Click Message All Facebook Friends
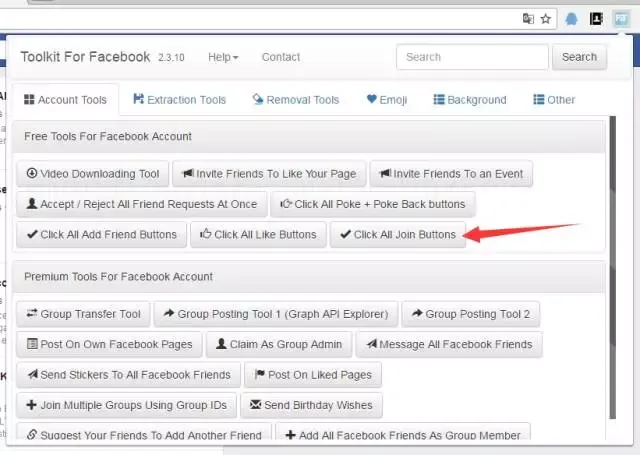 click(449, 344)
